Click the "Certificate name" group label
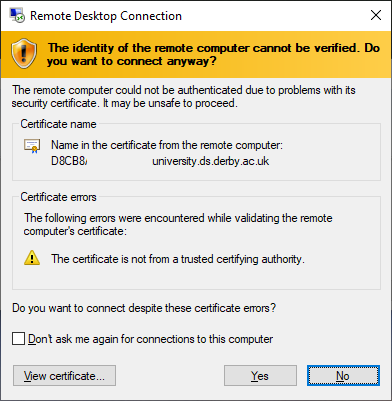Screen dimensions: 392x401 58,124
